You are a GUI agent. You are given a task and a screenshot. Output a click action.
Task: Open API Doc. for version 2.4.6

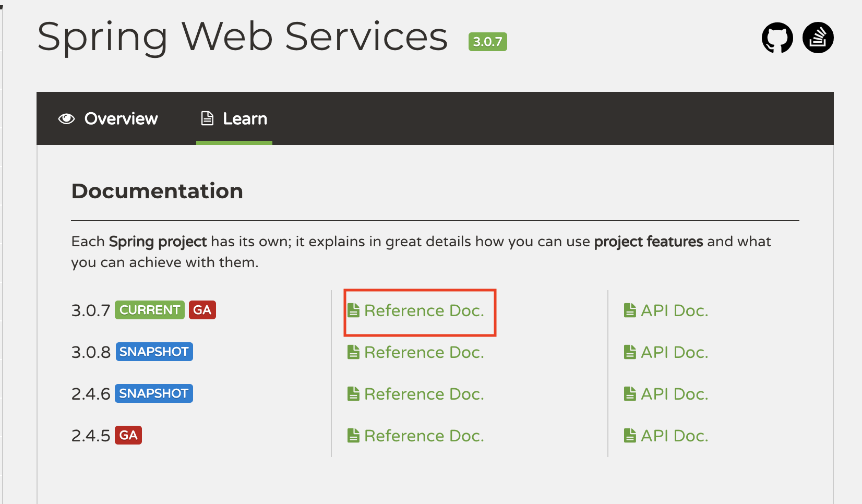click(666, 394)
